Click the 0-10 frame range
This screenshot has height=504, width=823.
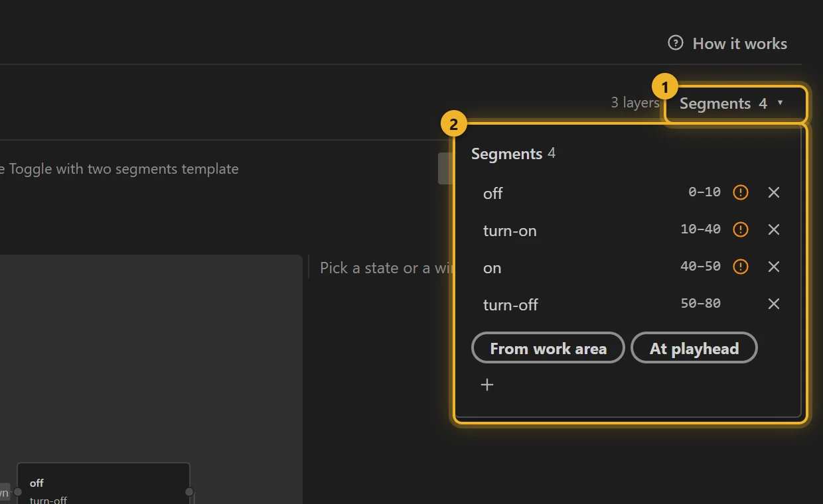point(704,192)
